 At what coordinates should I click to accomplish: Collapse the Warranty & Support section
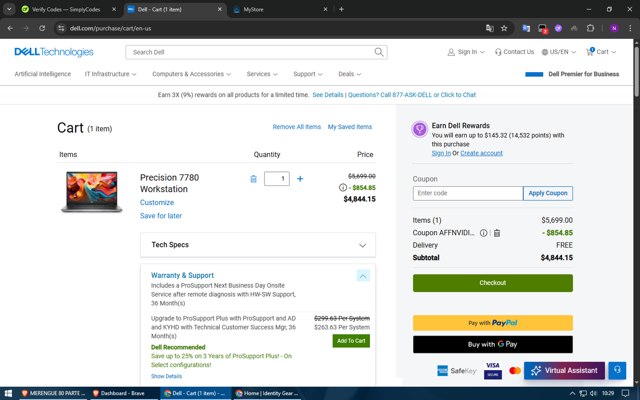[363, 276]
